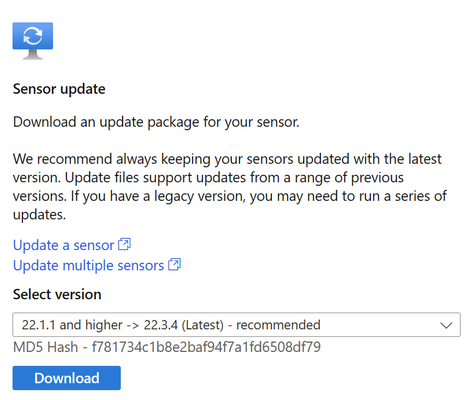Image resolution: width=476 pixels, height=400 pixels.
Task: Download the sensor update package
Action: pos(67,378)
